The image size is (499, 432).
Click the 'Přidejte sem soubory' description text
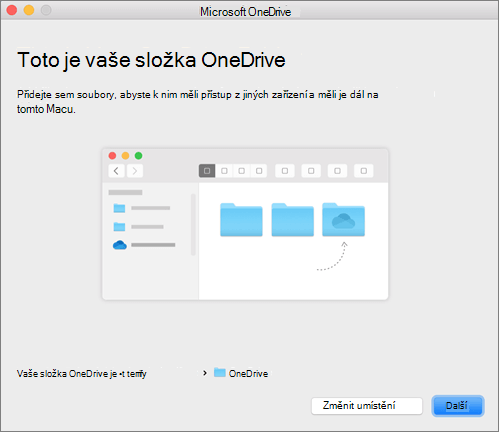[198, 102]
